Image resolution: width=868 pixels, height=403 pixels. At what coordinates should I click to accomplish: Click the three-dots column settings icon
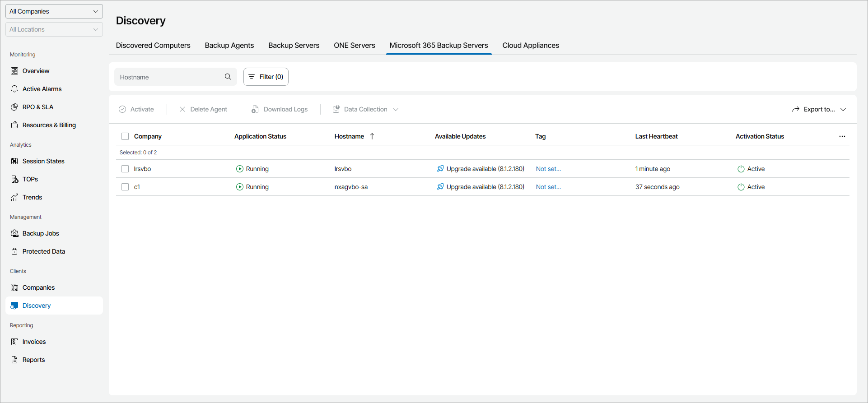coord(842,136)
